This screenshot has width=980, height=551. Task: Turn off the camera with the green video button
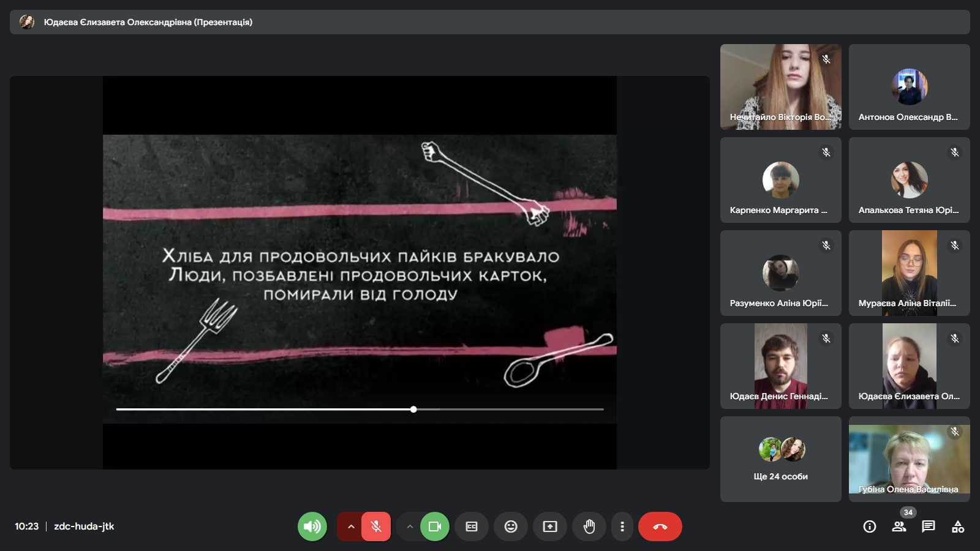tap(435, 527)
